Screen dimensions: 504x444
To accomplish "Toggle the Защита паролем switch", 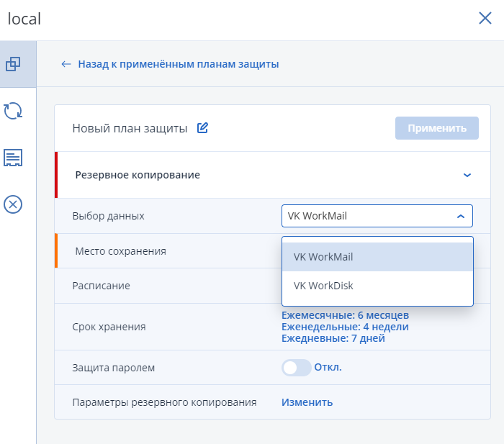I will [x=297, y=368].
